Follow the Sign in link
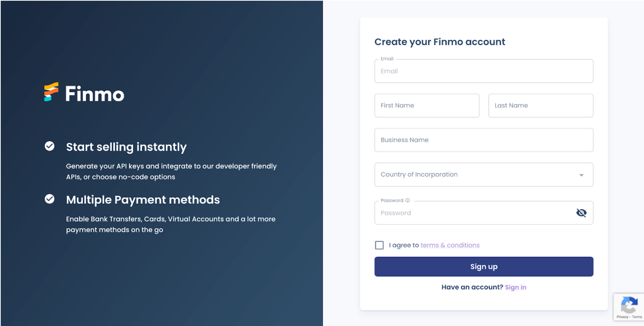The height and width of the screenshot is (326, 644). (515, 287)
